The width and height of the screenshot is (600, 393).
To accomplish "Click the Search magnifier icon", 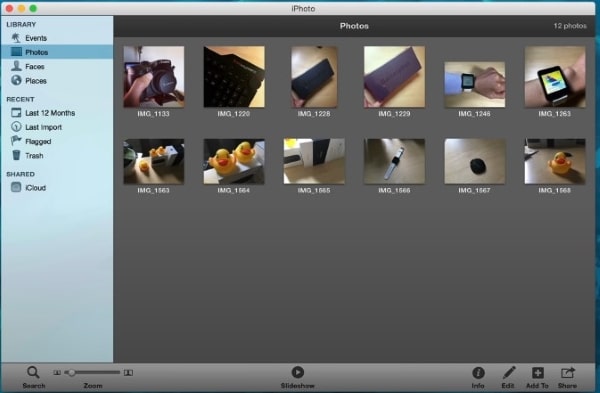I will click(33, 372).
